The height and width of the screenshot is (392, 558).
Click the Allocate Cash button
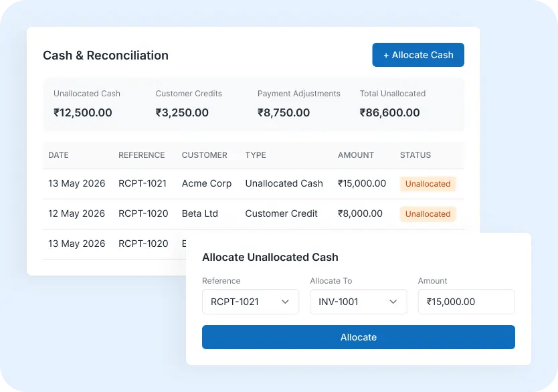coord(418,55)
